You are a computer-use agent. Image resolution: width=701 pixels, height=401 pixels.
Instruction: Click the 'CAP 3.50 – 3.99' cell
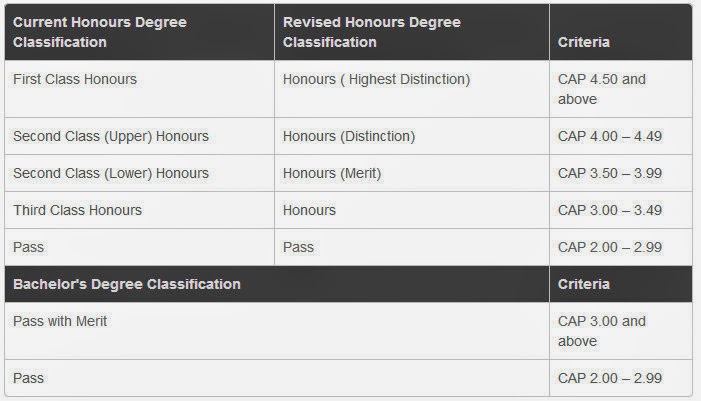coord(608,173)
